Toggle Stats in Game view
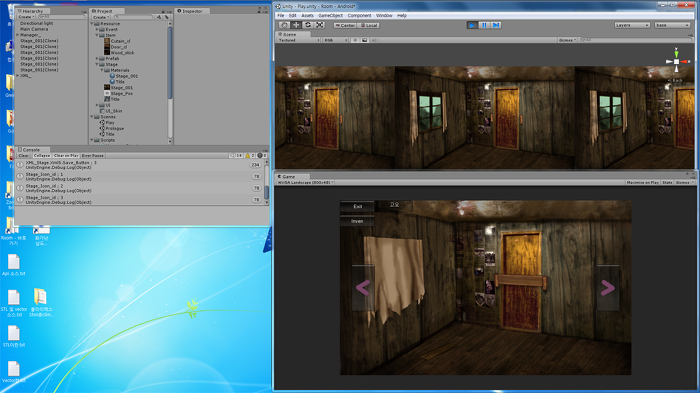Viewport: 700px width, 393px height. click(667, 182)
